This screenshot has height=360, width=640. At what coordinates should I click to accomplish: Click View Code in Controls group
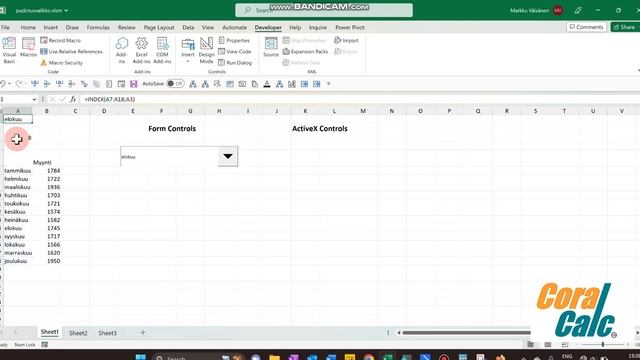point(235,51)
